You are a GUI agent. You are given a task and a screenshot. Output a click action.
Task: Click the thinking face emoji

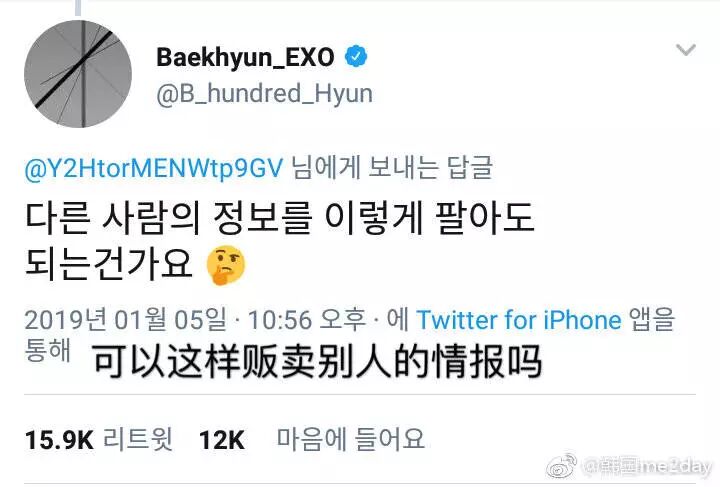tap(226, 265)
